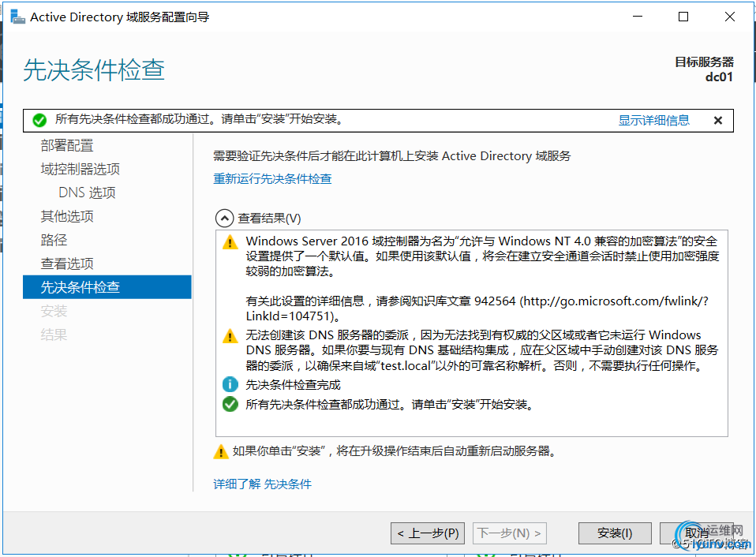Click the blue info icon for 先决条件检查完成
The image size is (756, 557).
[x=230, y=384]
